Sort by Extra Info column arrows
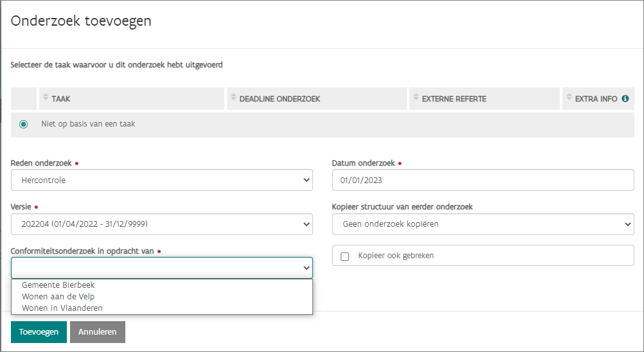Screen dimensions: 644x352 [569, 98]
